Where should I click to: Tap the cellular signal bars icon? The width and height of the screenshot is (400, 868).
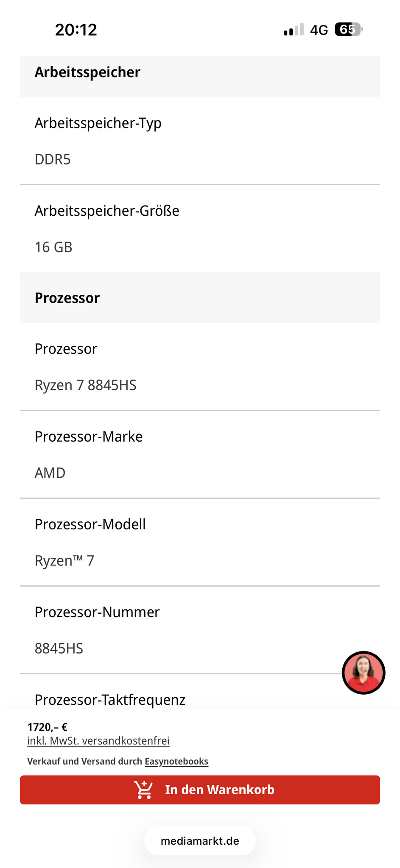294,30
